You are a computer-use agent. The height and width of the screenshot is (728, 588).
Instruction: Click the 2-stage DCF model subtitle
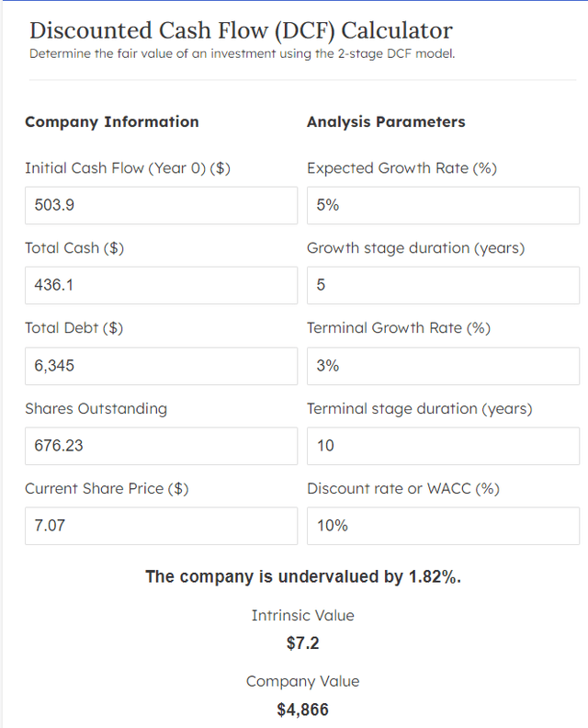click(242, 53)
